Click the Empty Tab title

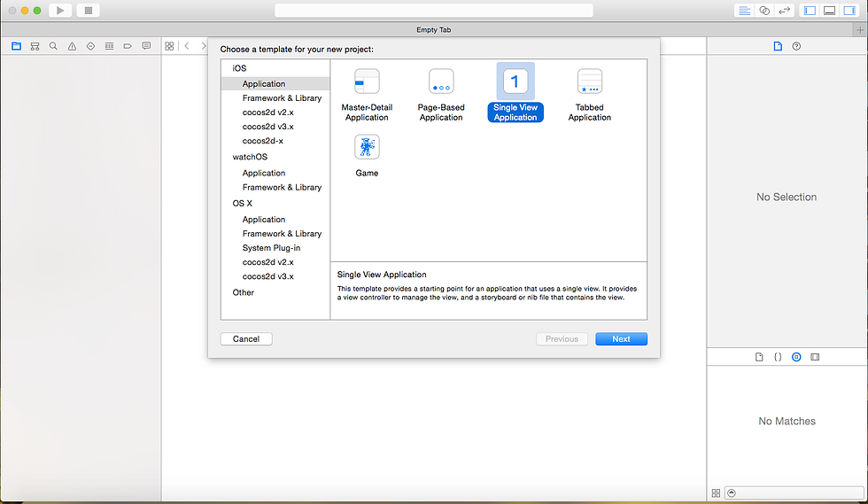tap(433, 30)
